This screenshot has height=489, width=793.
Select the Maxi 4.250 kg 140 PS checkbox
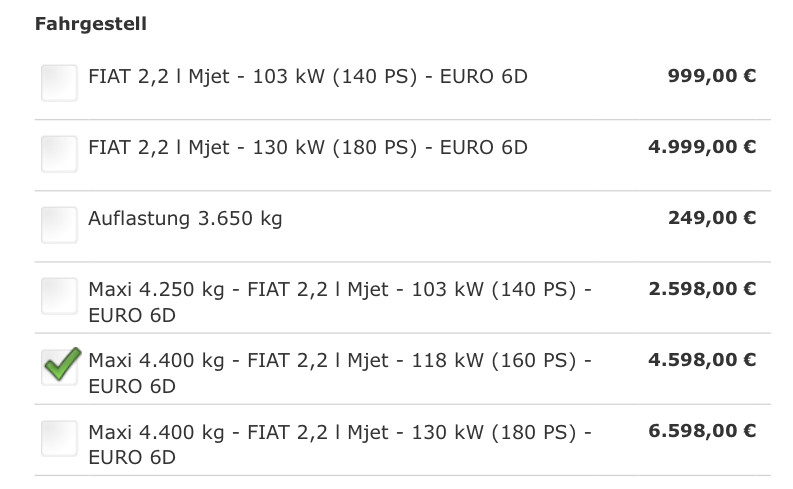pyautogui.click(x=59, y=296)
